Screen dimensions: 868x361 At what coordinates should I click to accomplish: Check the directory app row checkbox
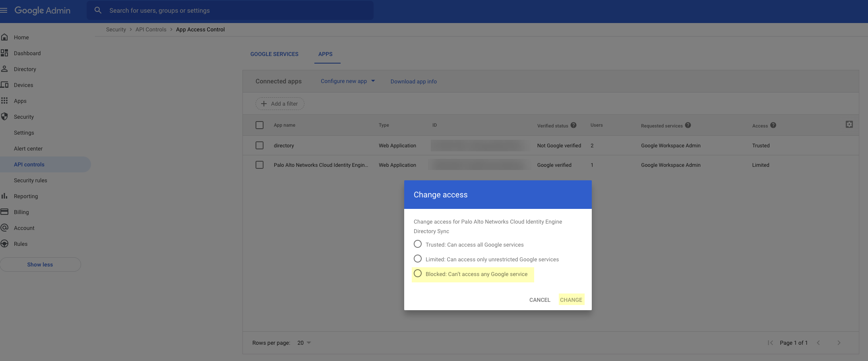(x=260, y=145)
